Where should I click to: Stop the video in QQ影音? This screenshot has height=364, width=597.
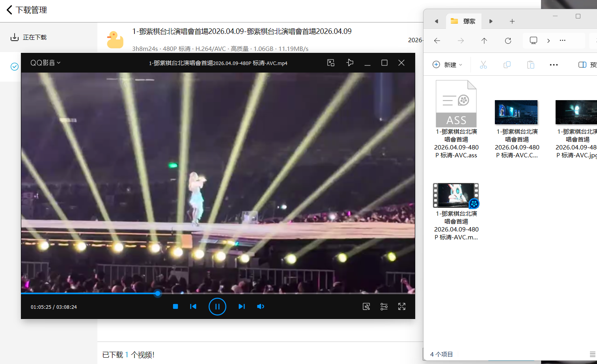(x=175, y=306)
